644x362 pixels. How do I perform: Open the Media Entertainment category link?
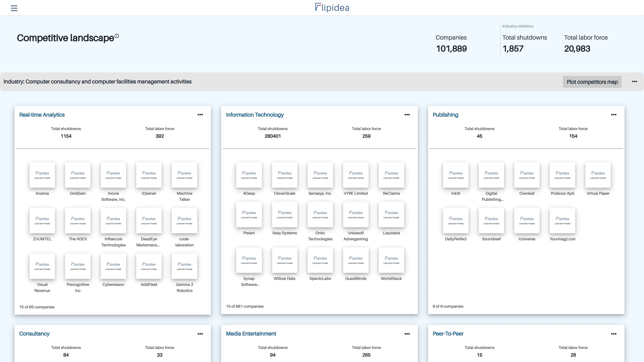click(251, 334)
